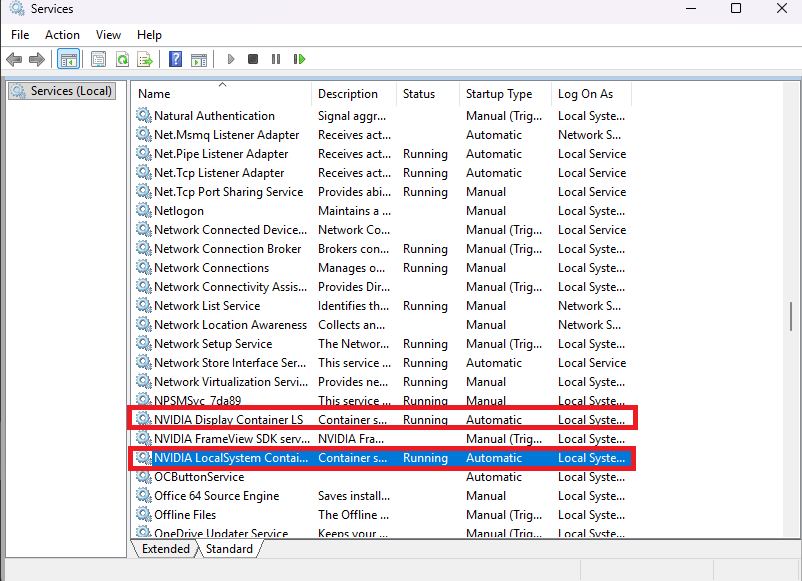Open the View menu

click(x=108, y=35)
